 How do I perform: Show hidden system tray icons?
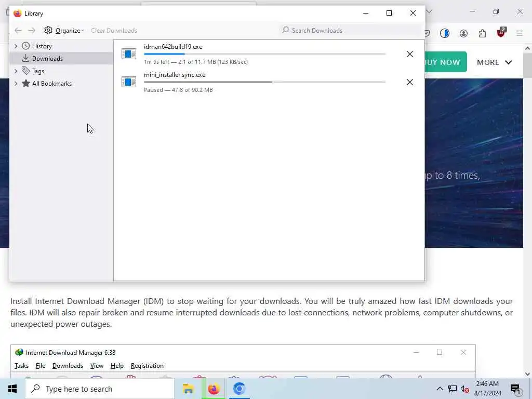tap(440, 389)
